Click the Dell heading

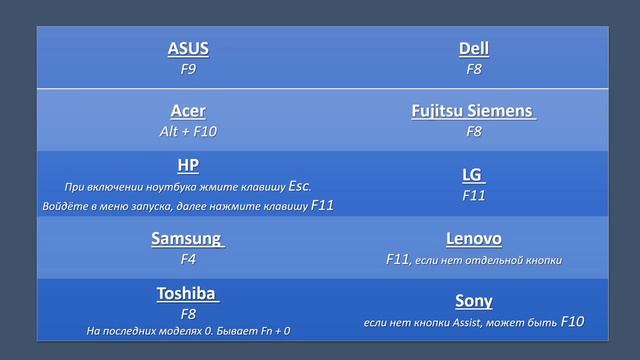pyautogui.click(x=474, y=49)
